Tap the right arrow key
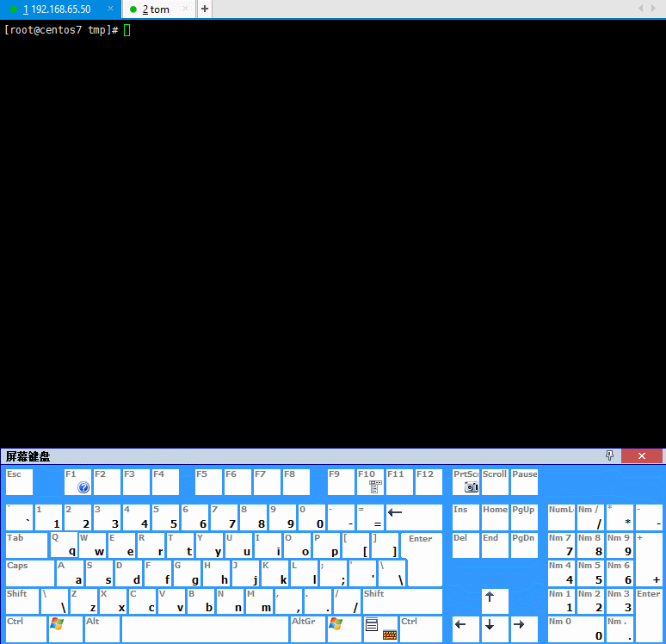666x644 pixels. (x=524, y=629)
